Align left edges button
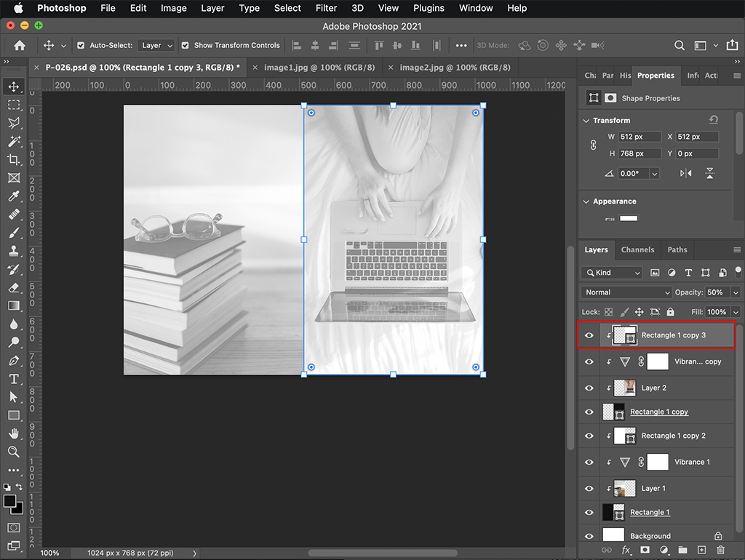The width and height of the screenshot is (745, 560). (297, 46)
